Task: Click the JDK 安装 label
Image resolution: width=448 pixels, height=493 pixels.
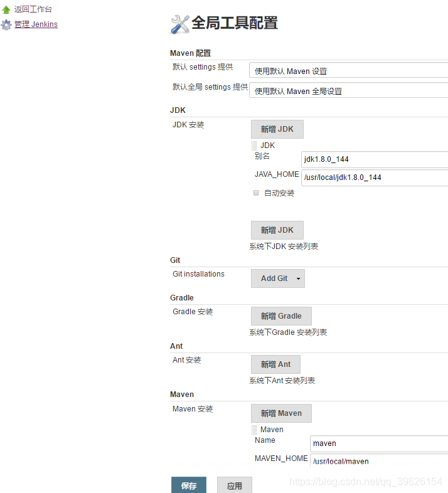Action: pyautogui.click(x=188, y=125)
